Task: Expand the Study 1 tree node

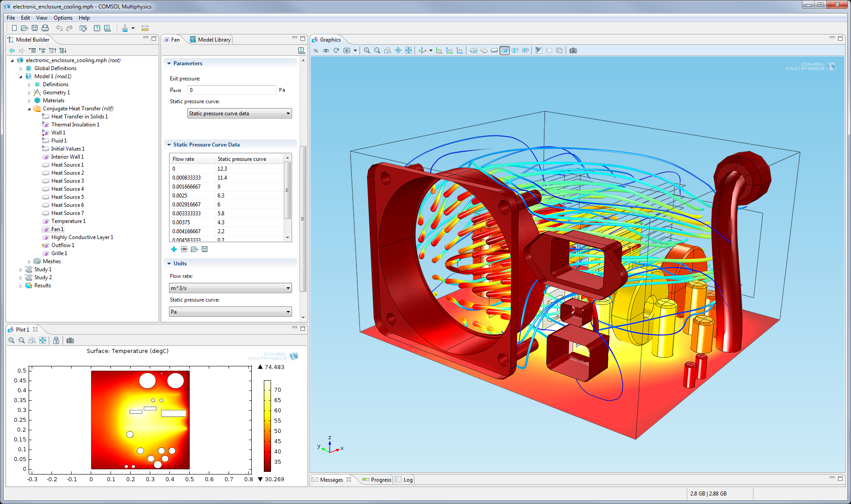Action: click(21, 270)
